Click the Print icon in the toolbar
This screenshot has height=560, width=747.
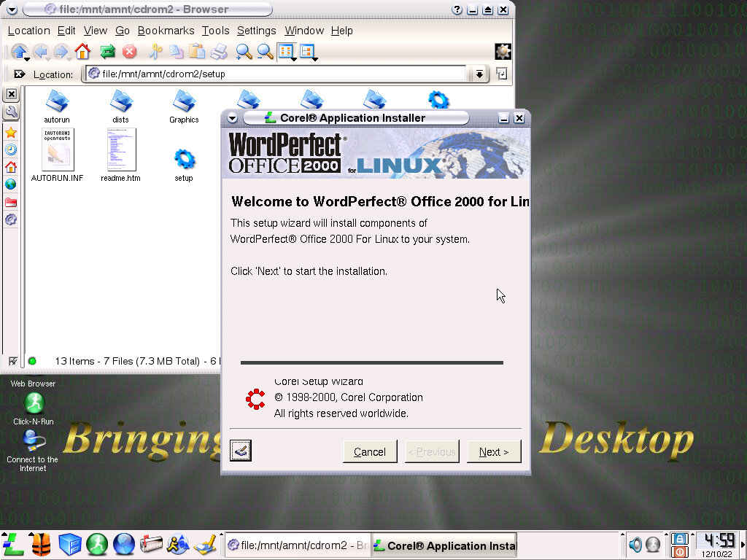coord(219,52)
